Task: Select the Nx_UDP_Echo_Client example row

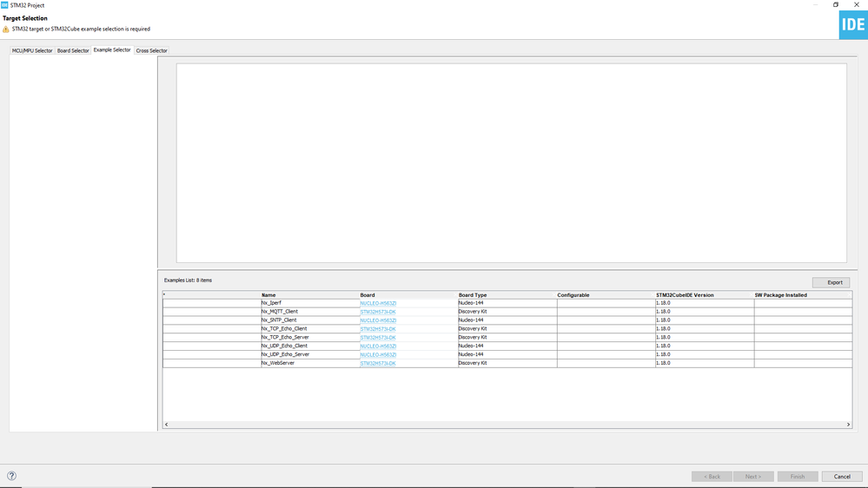Action: (507, 346)
